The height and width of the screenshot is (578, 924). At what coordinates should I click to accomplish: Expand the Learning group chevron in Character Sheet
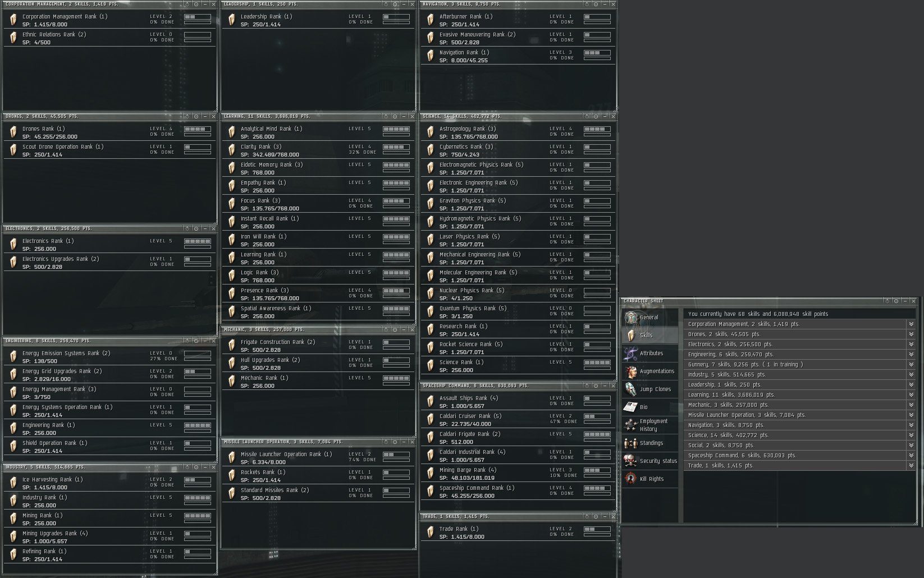point(911,395)
